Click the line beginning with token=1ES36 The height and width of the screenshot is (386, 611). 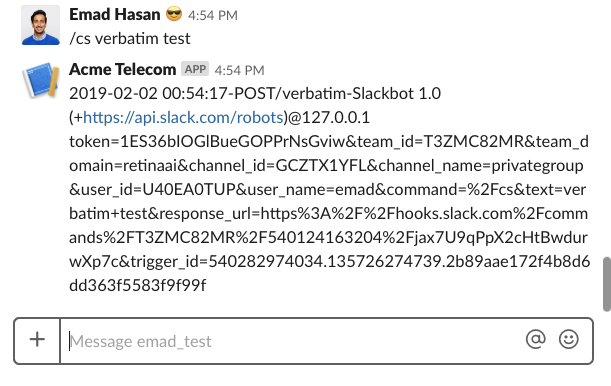(329, 141)
